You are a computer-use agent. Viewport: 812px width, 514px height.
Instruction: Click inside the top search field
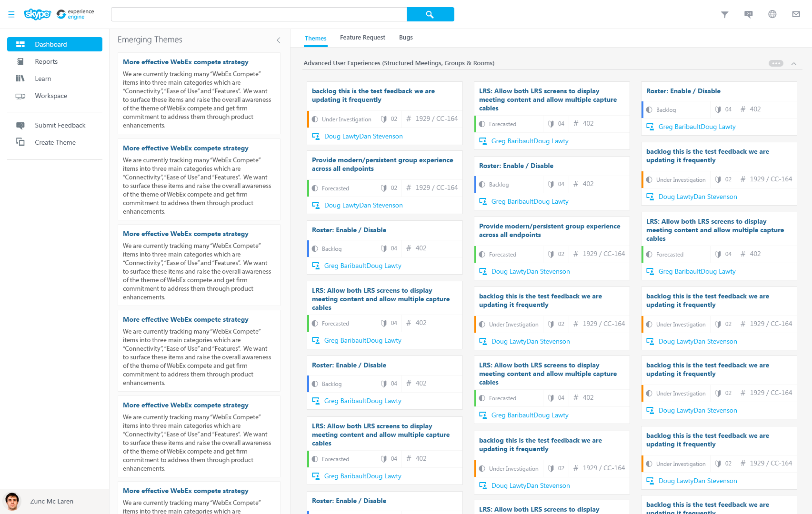click(259, 14)
